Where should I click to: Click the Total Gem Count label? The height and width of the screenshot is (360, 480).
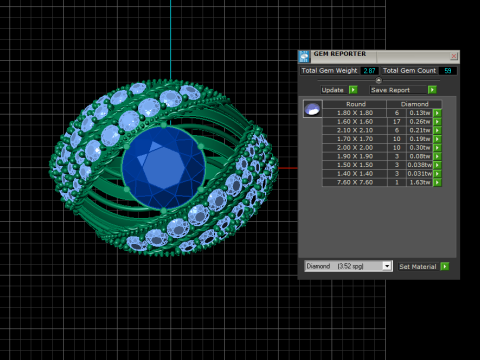point(409,71)
